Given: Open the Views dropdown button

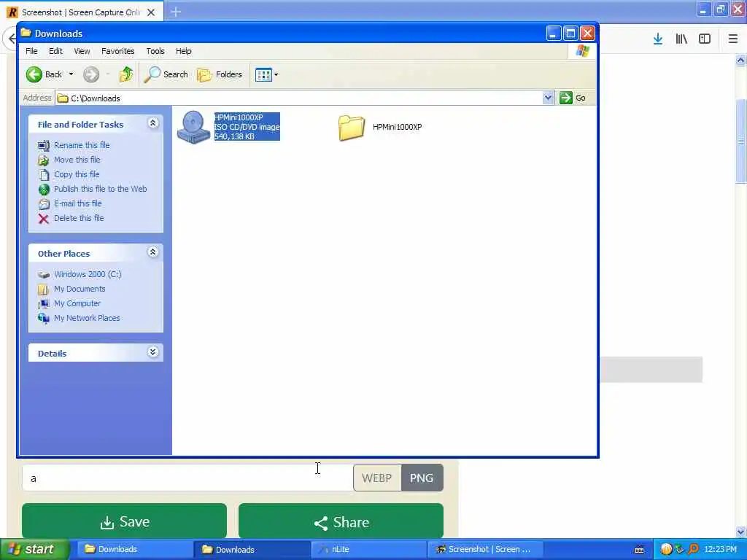Looking at the screenshot, I should [x=266, y=75].
